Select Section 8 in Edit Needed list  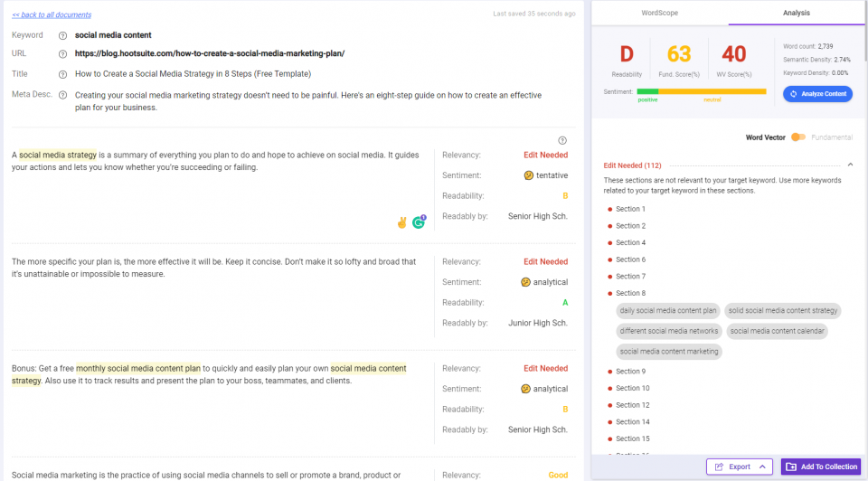coord(630,293)
